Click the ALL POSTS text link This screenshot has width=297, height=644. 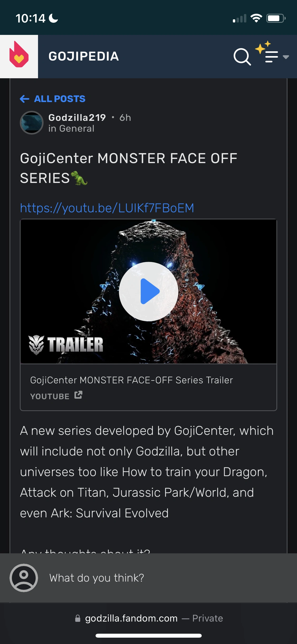(x=60, y=99)
